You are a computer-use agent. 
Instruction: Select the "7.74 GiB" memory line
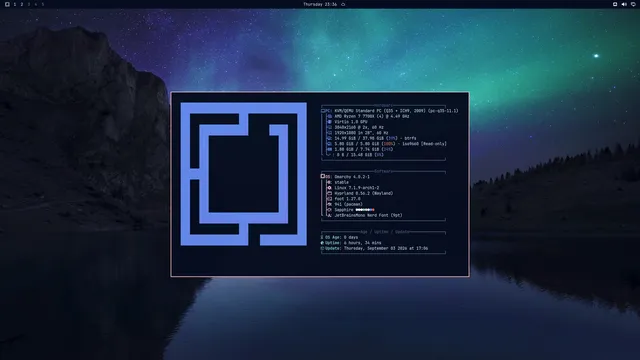click(x=364, y=149)
